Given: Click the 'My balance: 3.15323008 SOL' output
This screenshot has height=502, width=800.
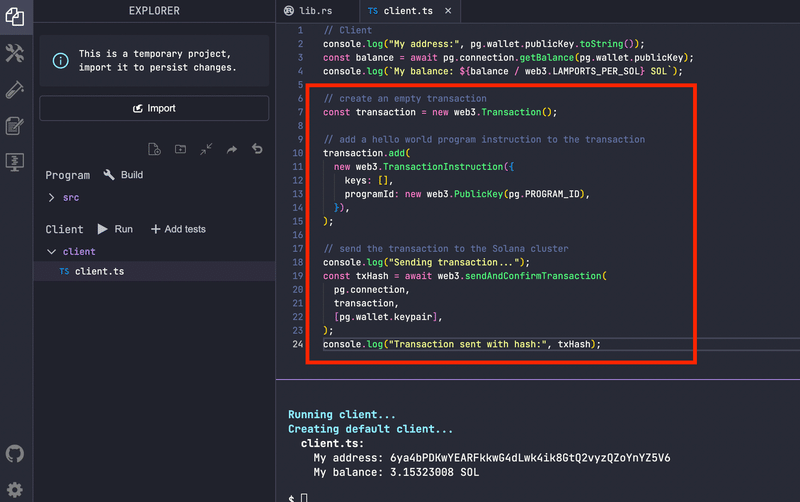Looking at the screenshot, I should pos(396,472).
